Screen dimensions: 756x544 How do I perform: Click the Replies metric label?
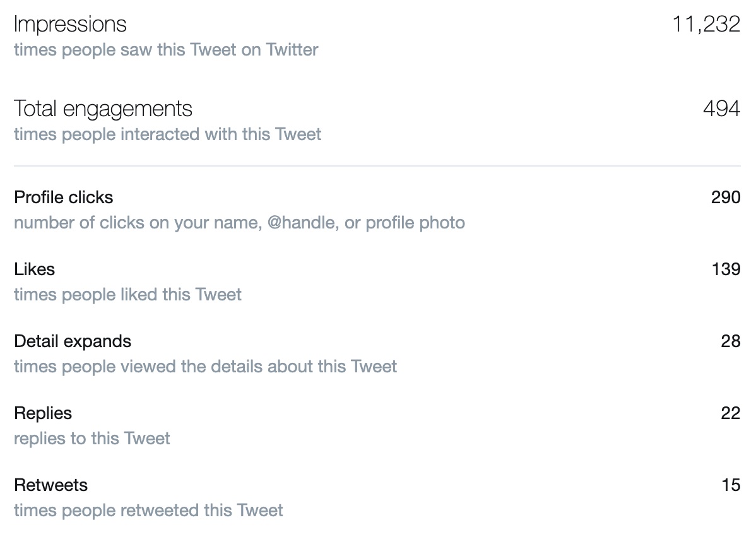pos(43,413)
